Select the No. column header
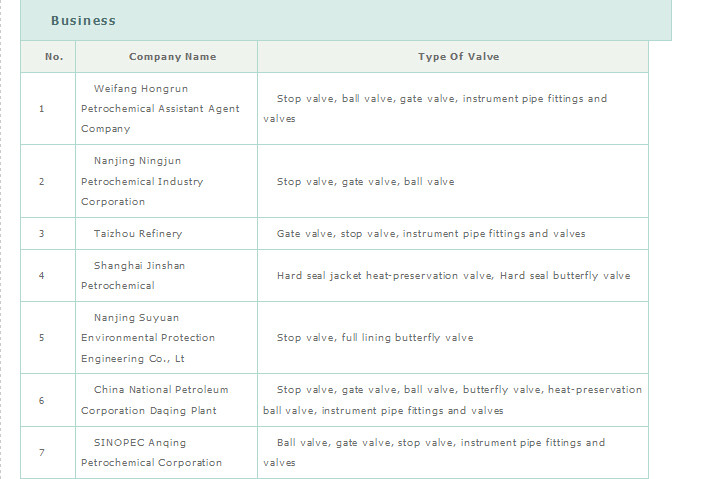This screenshot has width=703, height=479. pos(54,57)
